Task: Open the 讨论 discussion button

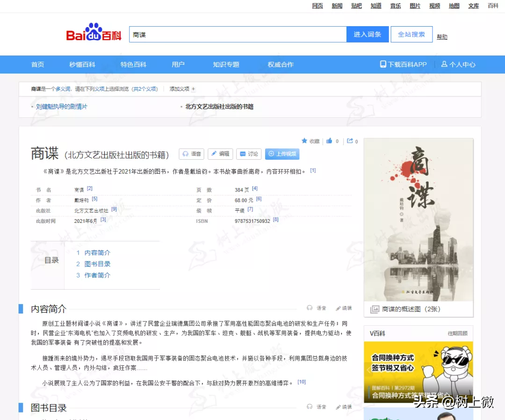Action: click(x=248, y=154)
